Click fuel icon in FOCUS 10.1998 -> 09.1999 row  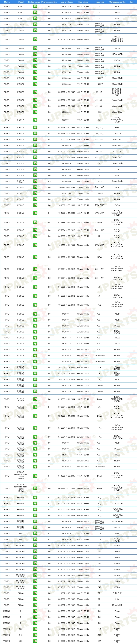point(35,205)
